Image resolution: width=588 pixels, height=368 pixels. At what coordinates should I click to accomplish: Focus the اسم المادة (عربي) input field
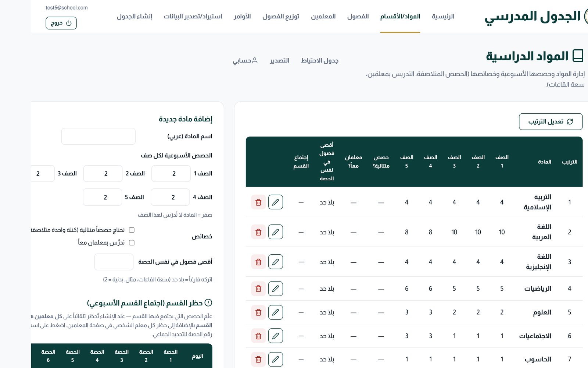pos(98,137)
